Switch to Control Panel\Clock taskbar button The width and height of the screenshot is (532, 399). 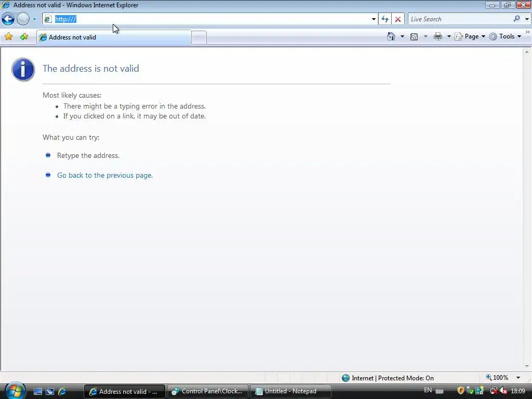(208, 391)
